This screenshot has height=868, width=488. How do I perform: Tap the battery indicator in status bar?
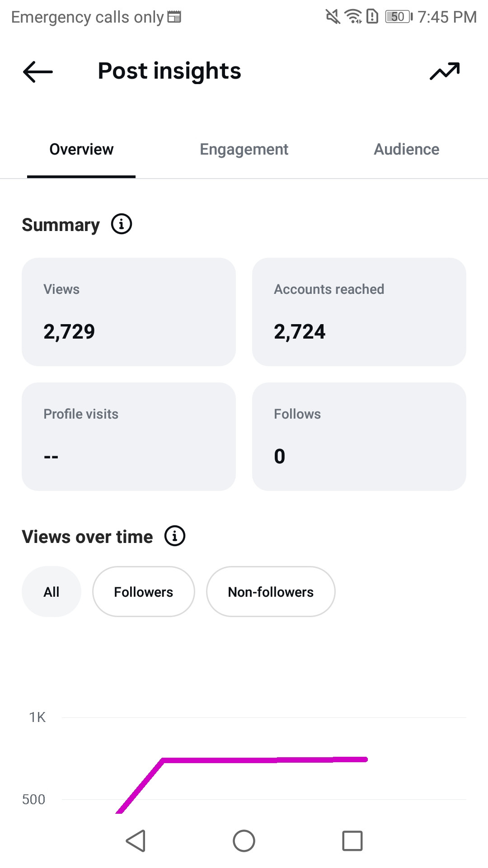(x=399, y=17)
